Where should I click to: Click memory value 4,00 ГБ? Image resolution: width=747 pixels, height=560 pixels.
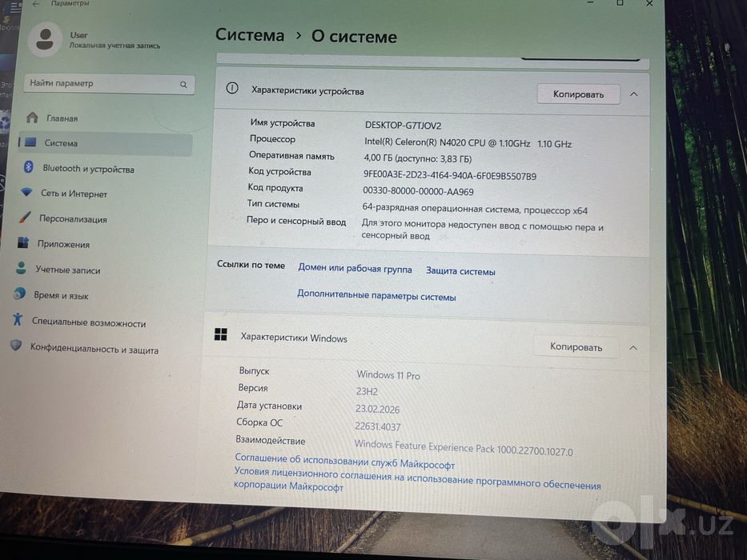(x=417, y=158)
